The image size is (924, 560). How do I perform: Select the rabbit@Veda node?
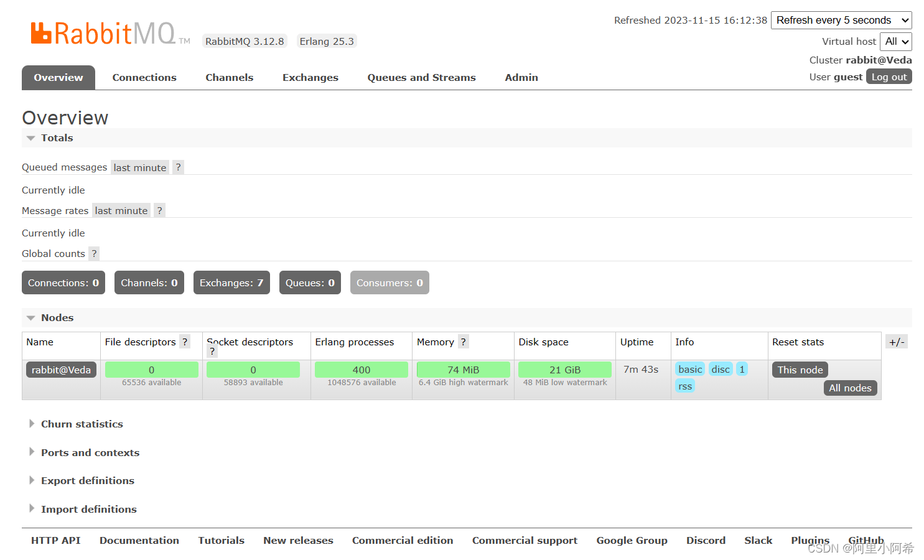[x=61, y=369]
